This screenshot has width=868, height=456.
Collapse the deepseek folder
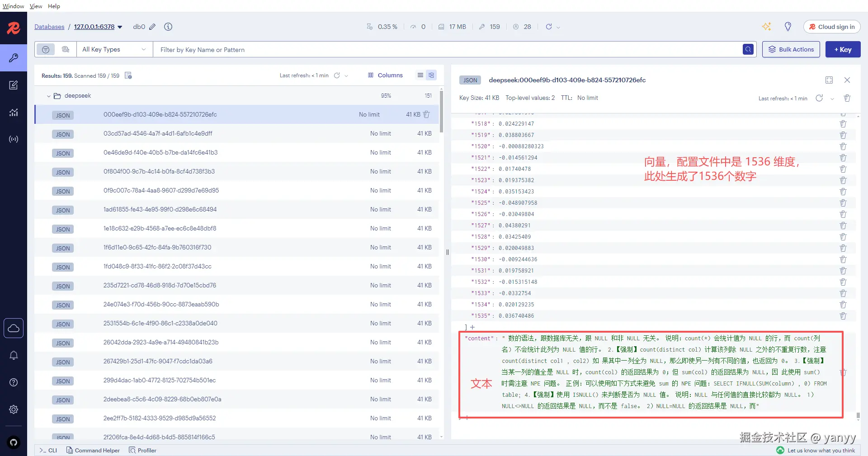click(x=49, y=96)
